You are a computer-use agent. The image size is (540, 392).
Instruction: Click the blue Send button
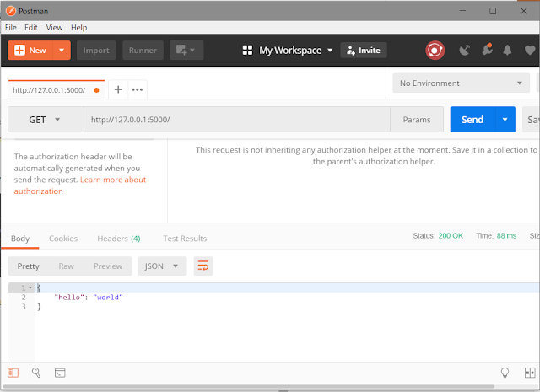(472, 120)
